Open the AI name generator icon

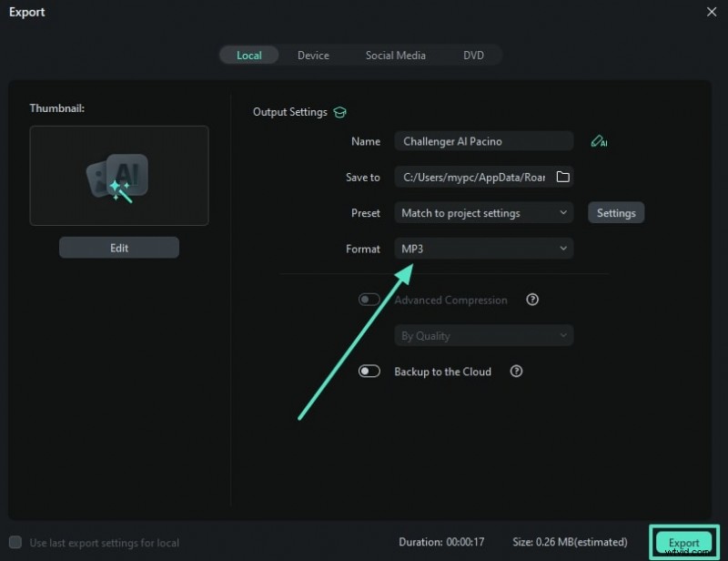point(599,141)
